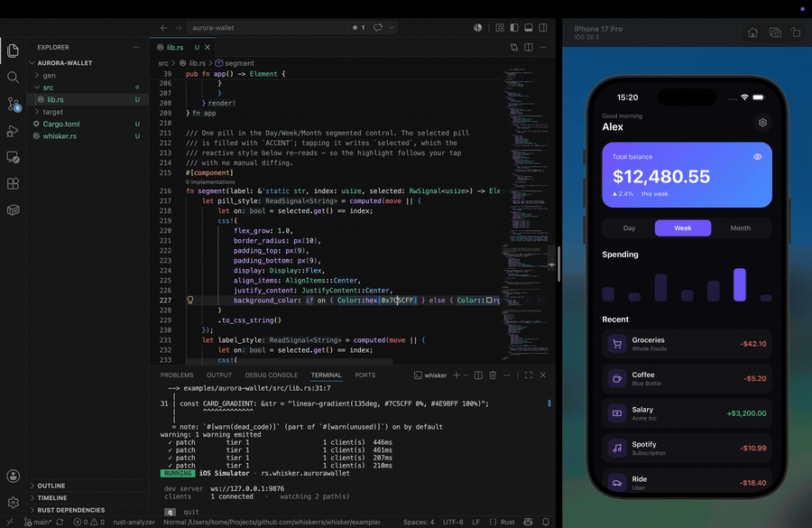Screen dimensions: 812x528
Task: Click the lightbulb code action on line 227
Action: [x=190, y=300]
